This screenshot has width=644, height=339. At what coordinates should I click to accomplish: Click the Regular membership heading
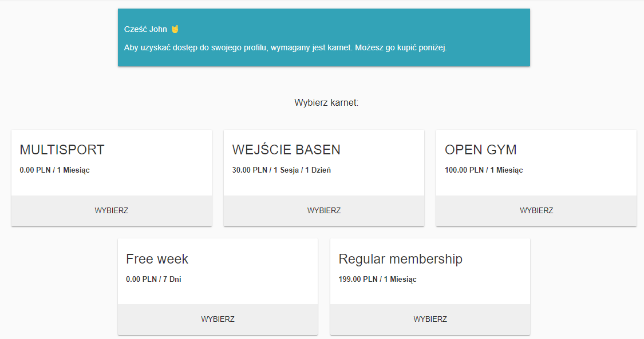click(x=401, y=259)
